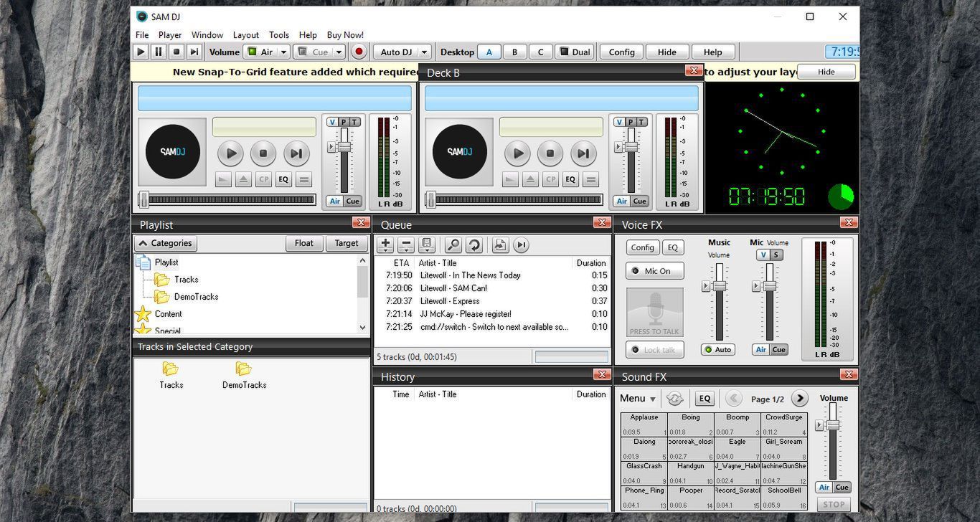Screen dimensions: 980x522
Task: Go to next Sound FX page
Action: (799, 399)
